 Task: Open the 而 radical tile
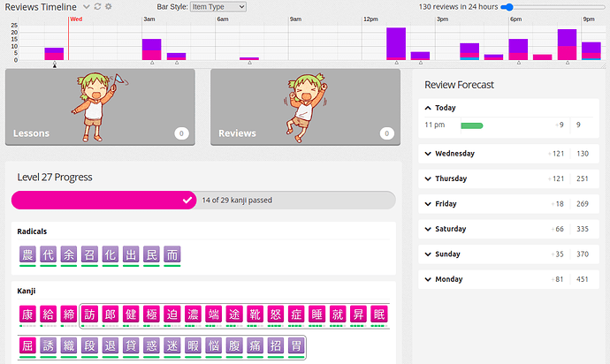[172, 254]
